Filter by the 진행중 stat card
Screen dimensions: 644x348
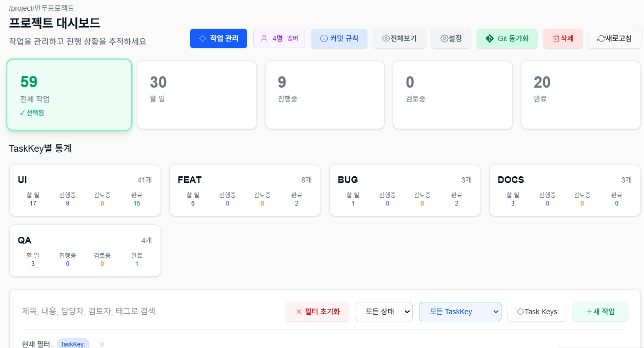click(325, 95)
